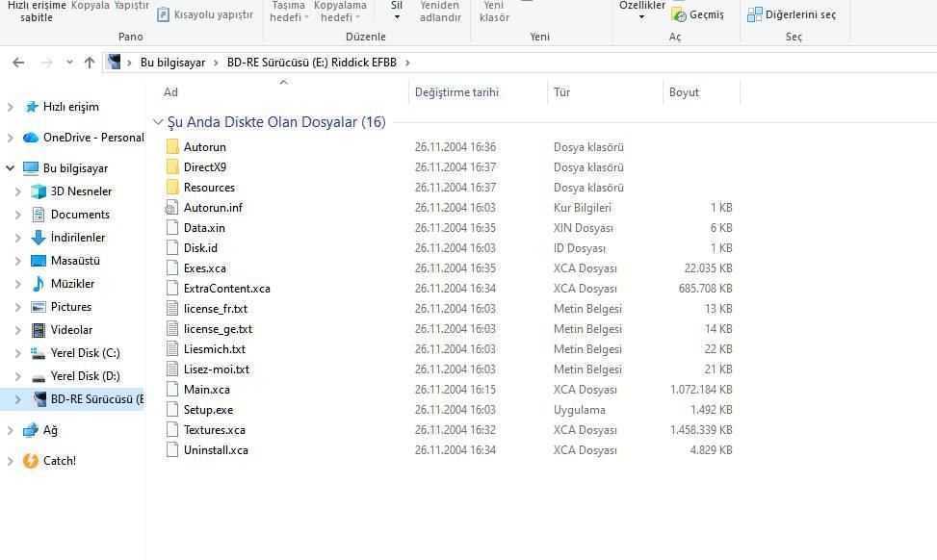Select Liesmich.txt file
Image resolution: width=937 pixels, height=560 pixels.
pos(215,349)
